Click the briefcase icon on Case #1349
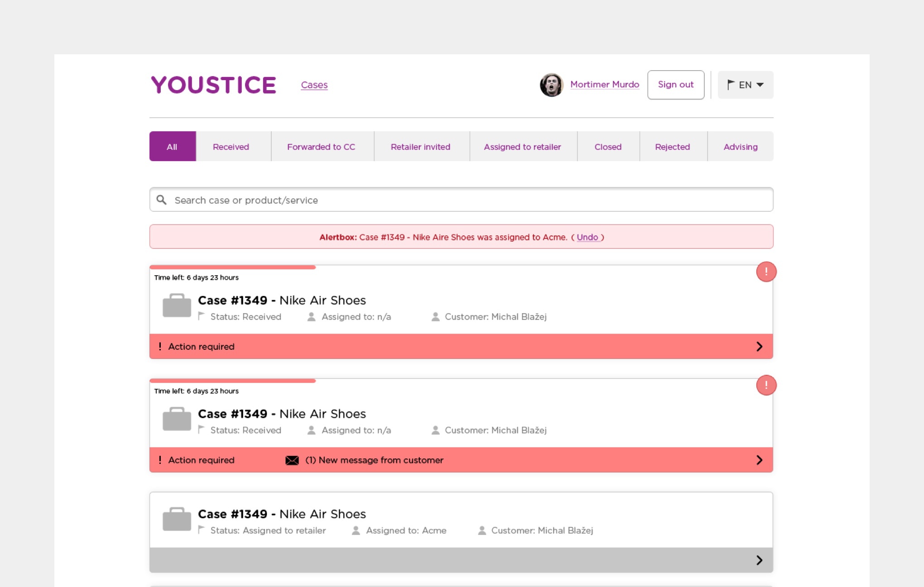This screenshot has height=587, width=924. [x=176, y=305]
